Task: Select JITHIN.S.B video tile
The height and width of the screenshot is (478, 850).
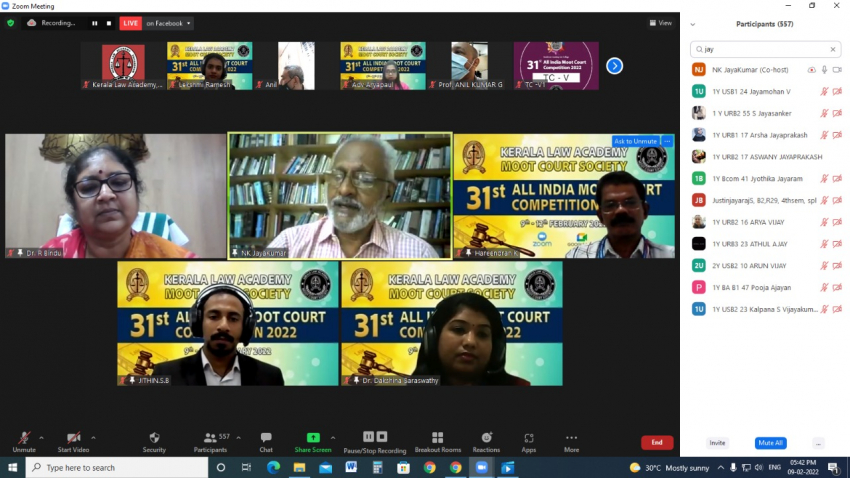Action: (x=228, y=324)
